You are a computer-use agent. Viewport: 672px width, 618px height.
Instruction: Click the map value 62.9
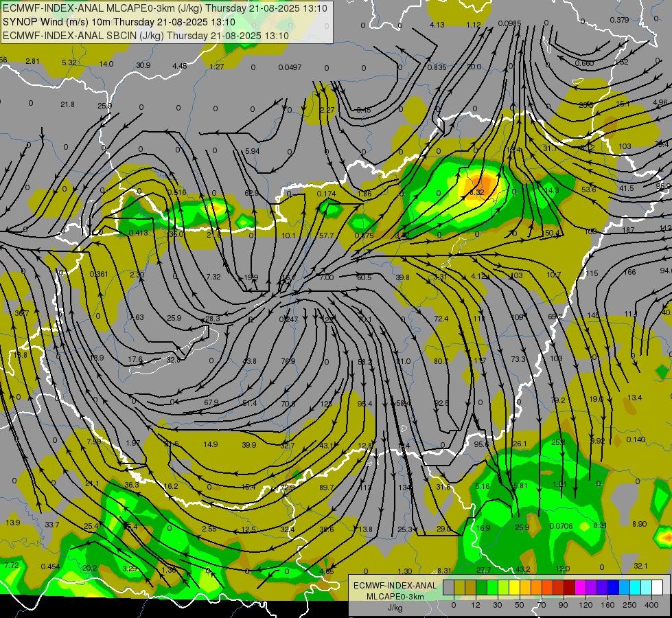tap(252, 193)
